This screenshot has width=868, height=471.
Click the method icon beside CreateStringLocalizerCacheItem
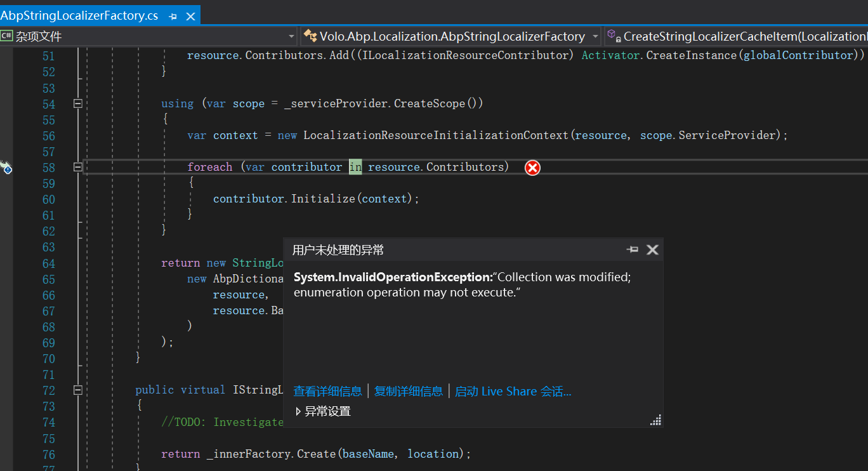613,36
